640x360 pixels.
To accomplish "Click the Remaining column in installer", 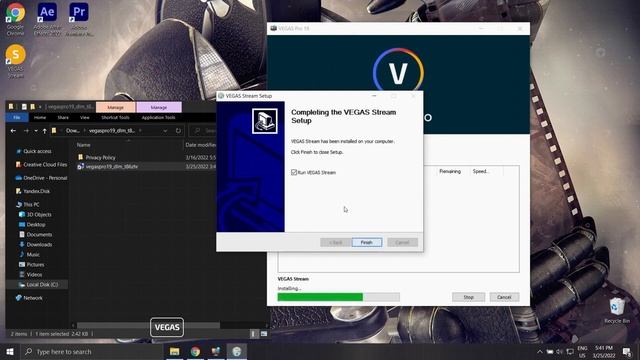I will [x=450, y=171].
